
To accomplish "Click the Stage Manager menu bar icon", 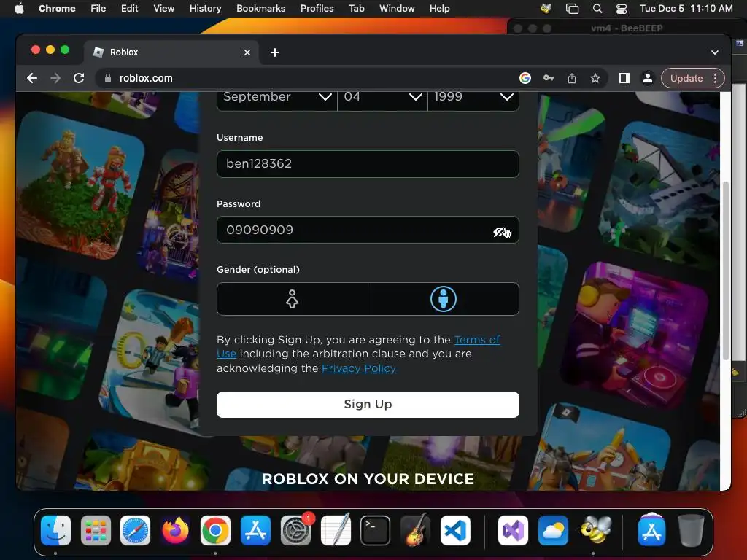I will [x=572, y=8].
